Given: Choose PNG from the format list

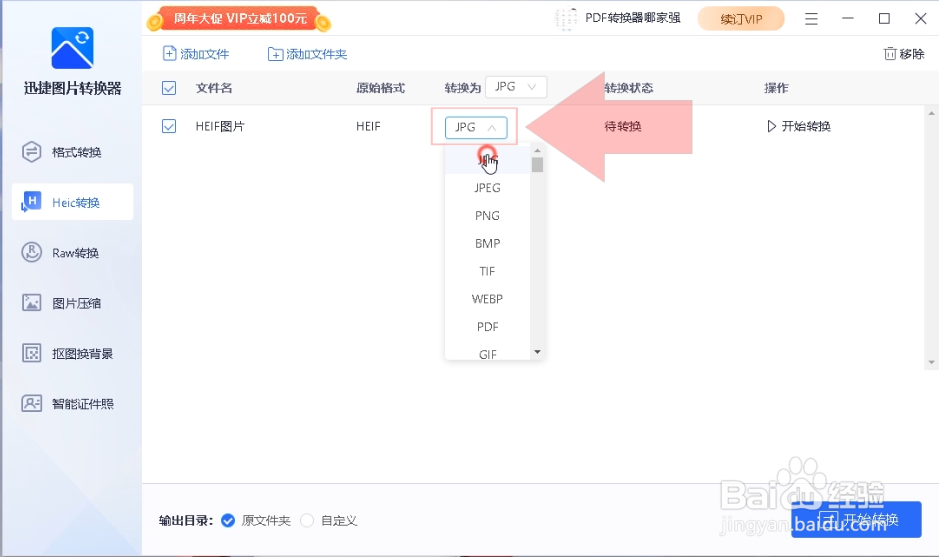Looking at the screenshot, I should 487,216.
